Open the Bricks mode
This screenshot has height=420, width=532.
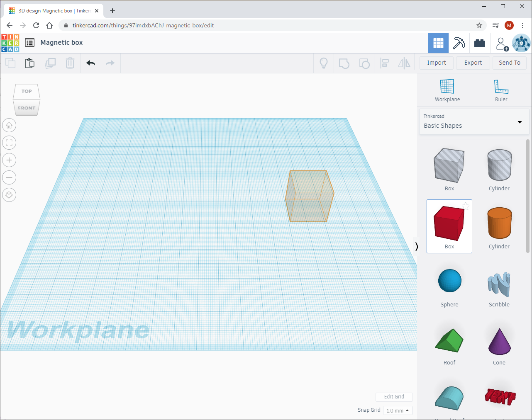coord(480,43)
